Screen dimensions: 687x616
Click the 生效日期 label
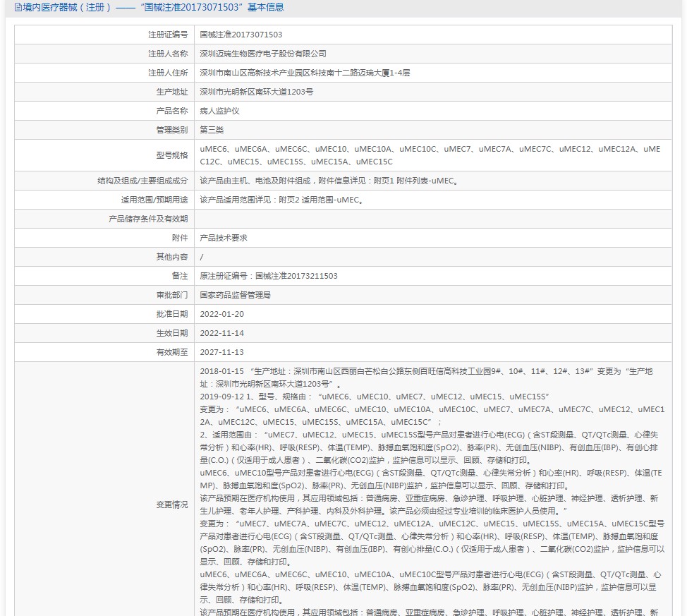172,333
